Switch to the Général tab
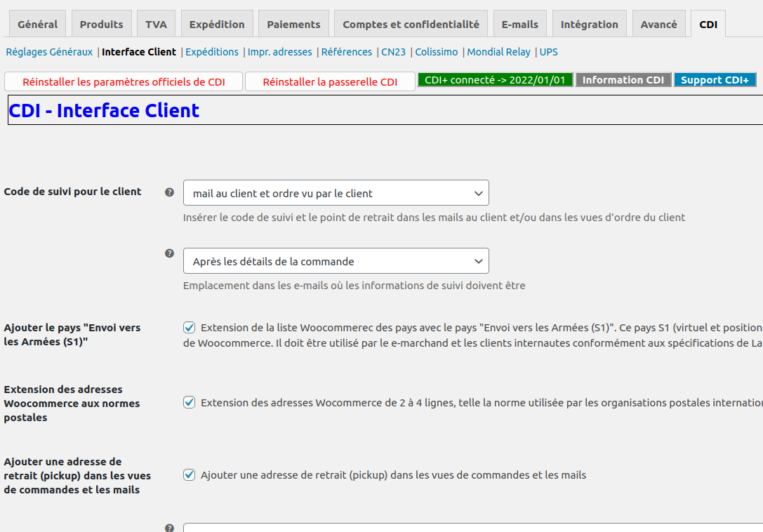This screenshot has height=532, width=763. 37,24
